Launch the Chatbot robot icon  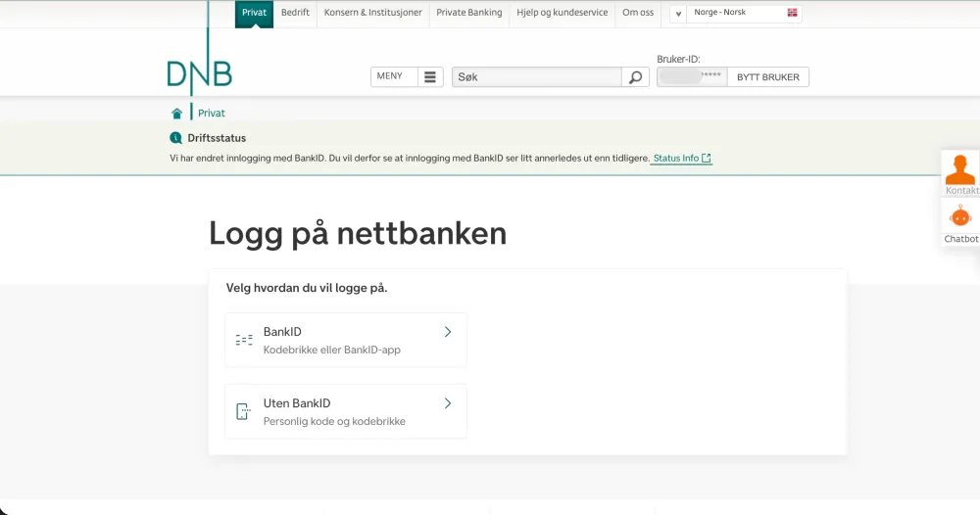[x=960, y=217]
